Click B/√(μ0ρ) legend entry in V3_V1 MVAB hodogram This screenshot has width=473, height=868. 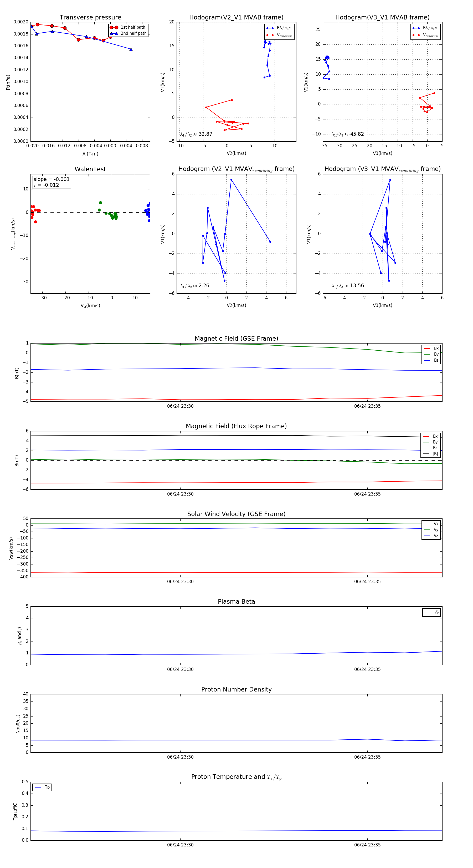425,28
